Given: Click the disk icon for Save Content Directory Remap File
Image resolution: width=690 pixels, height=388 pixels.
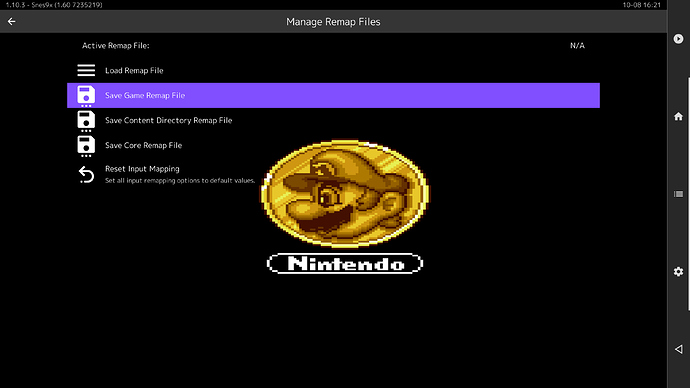Looking at the screenshot, I should click(x=86, y=121).
